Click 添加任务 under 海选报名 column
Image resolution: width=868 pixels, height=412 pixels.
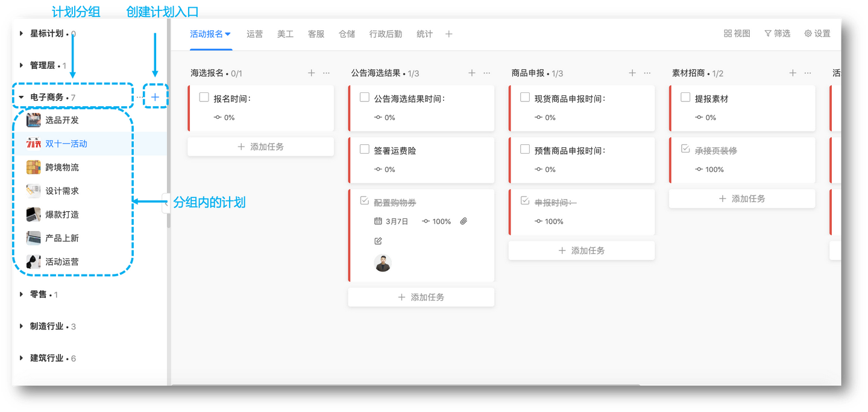pos(260,147)
